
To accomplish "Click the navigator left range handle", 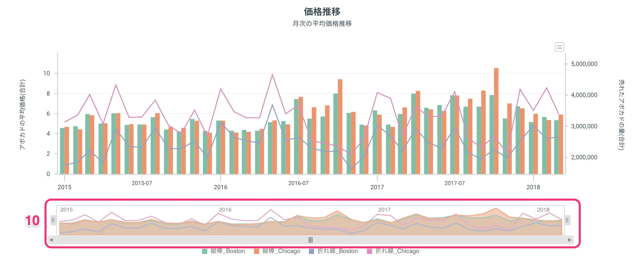I will coord(53,220).
